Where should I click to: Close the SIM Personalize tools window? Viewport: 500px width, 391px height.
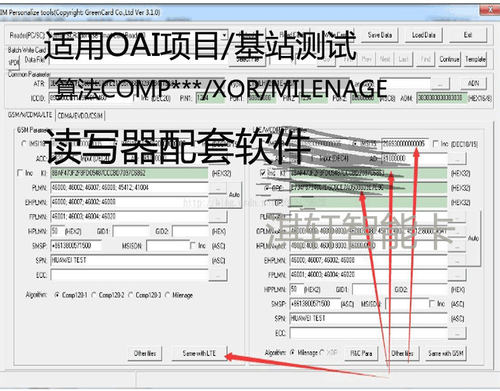[x=490, y=10]
